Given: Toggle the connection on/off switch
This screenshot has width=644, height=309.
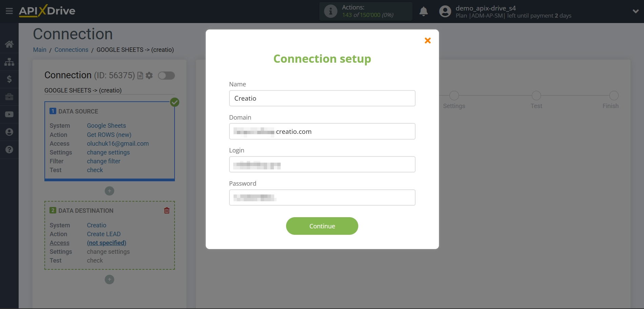Looking at the screenshot, I should point(166,76).
